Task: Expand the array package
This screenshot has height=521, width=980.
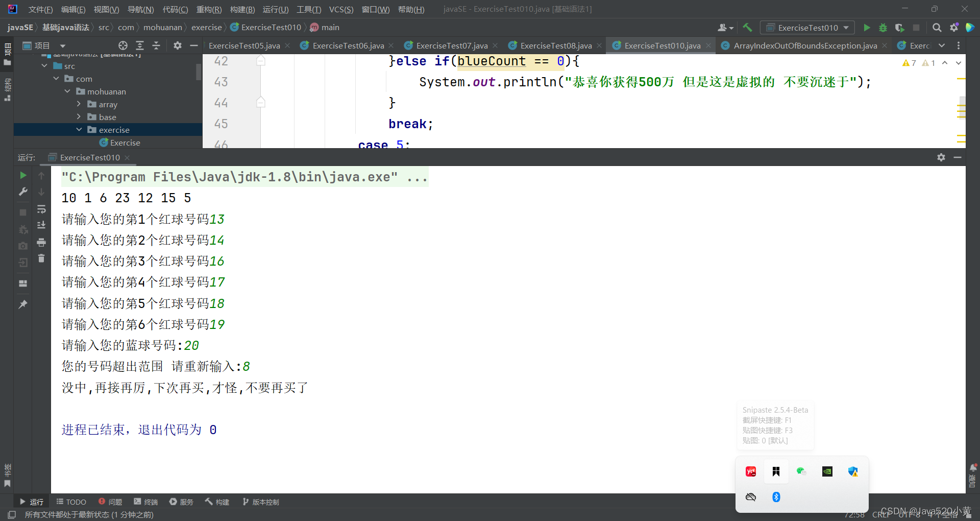Action: (x=79, y=104)
